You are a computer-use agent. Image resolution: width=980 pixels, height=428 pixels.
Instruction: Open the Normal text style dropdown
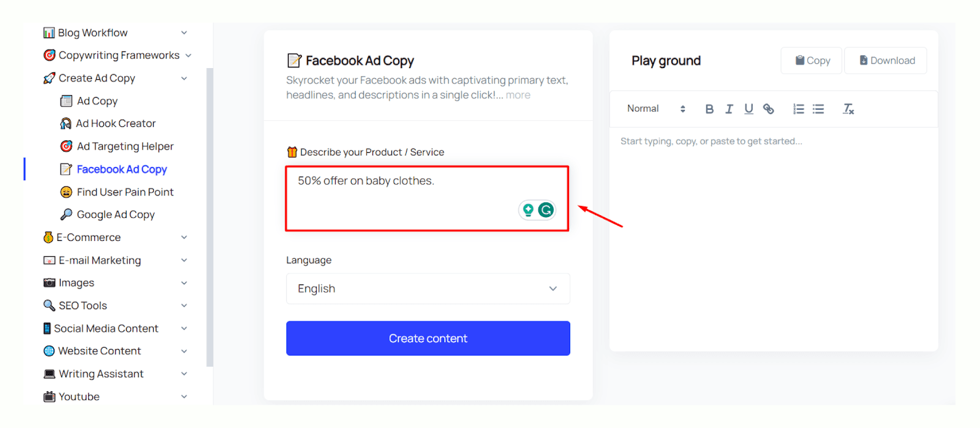pos(655,109)
